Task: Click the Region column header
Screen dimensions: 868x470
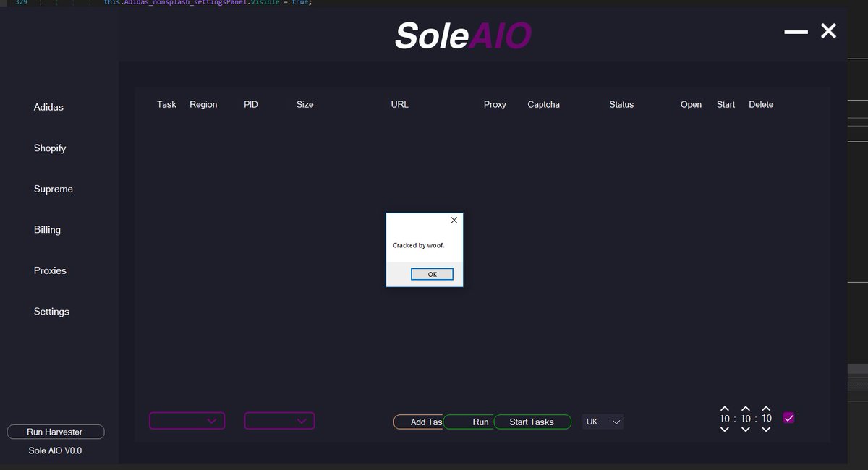Action: pos(203,105)
